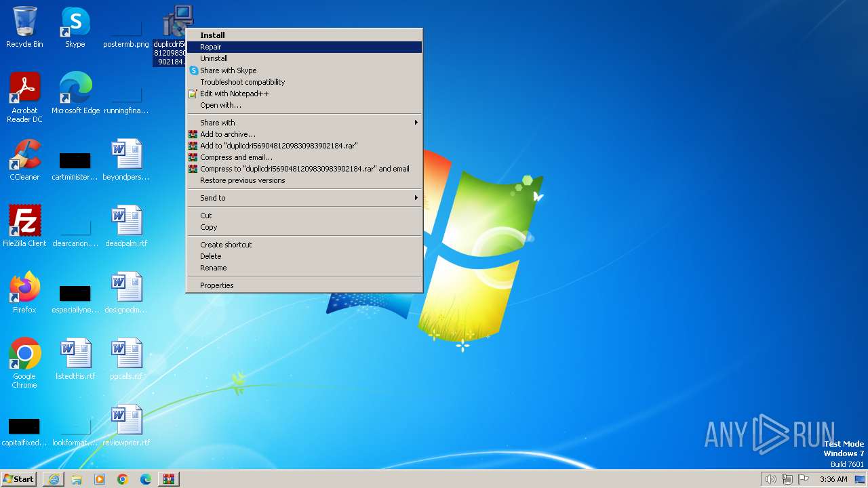Choose Uninstall from context menu
868x488 pixels.
(304, 58)
